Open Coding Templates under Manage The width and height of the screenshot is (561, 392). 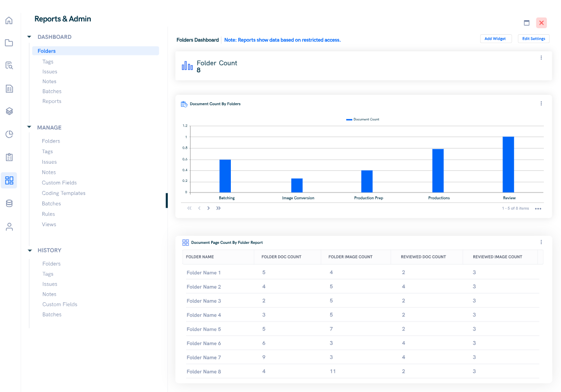64,193
